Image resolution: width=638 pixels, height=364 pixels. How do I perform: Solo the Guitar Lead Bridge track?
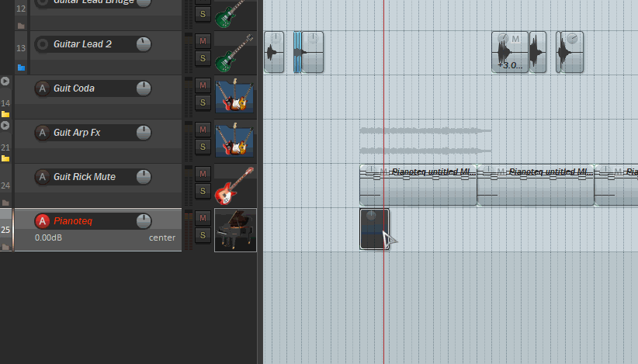click(x=203, y=14)
